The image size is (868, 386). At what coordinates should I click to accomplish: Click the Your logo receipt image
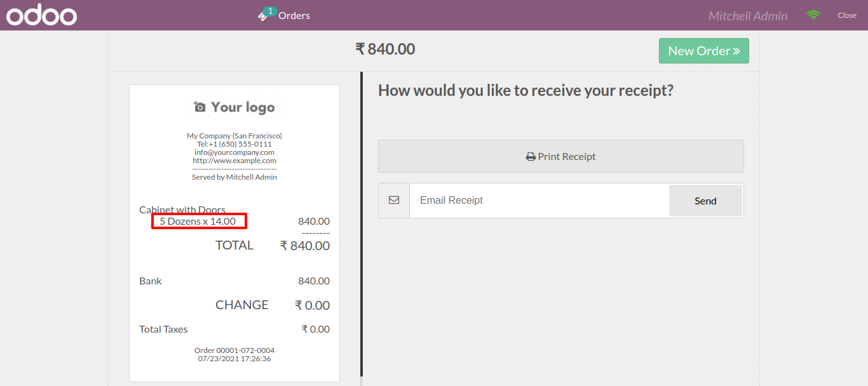[234, 107]
